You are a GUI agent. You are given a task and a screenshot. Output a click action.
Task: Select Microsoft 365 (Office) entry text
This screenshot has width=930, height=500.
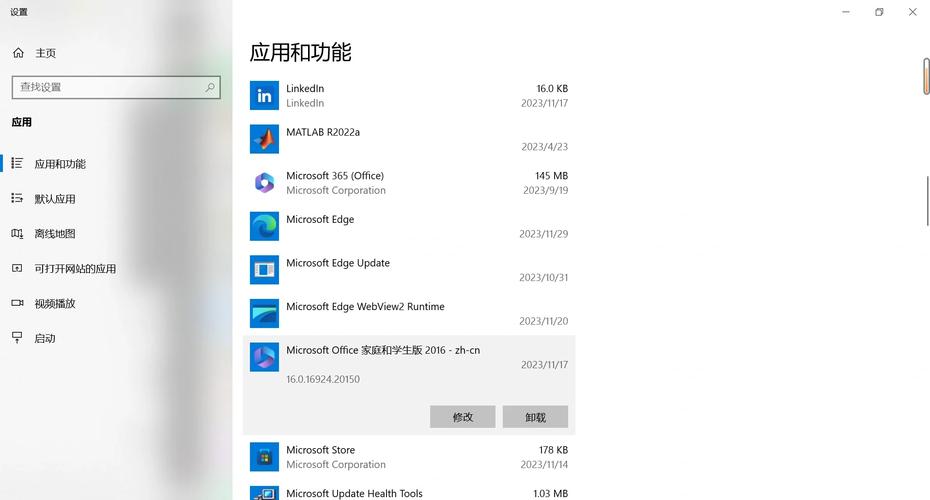(x=335, y=176)
